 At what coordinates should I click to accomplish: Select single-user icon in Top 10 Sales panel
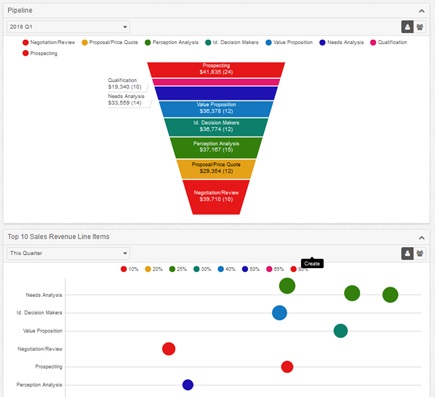pos(407,253)
